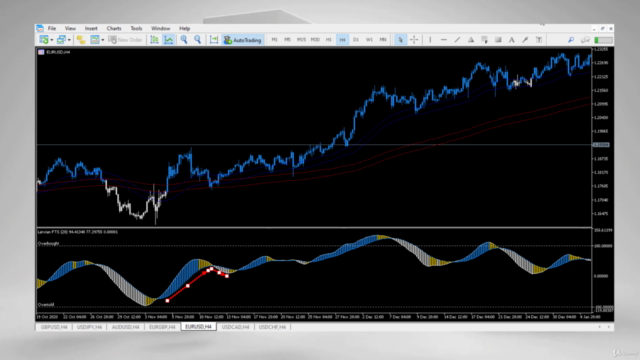Open the Charts menu
The width and height of the screenshot is (640, 360).
pos(114,28)
